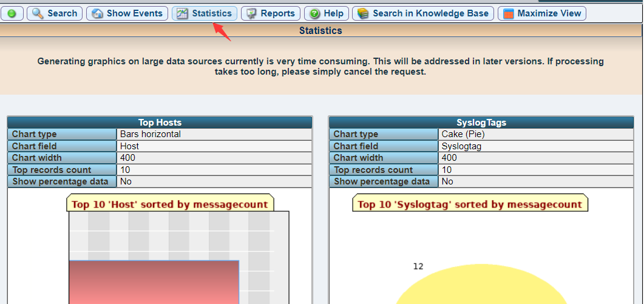Click the Maximize View button
Image resolution: width=644 pixels, height=304 pixels.
542,13
